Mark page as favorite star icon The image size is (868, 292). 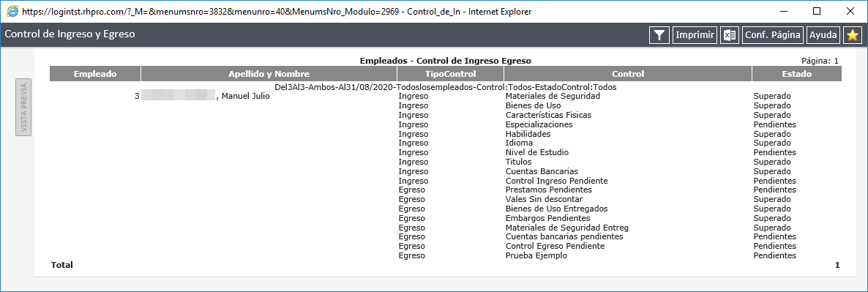(853, 35)
